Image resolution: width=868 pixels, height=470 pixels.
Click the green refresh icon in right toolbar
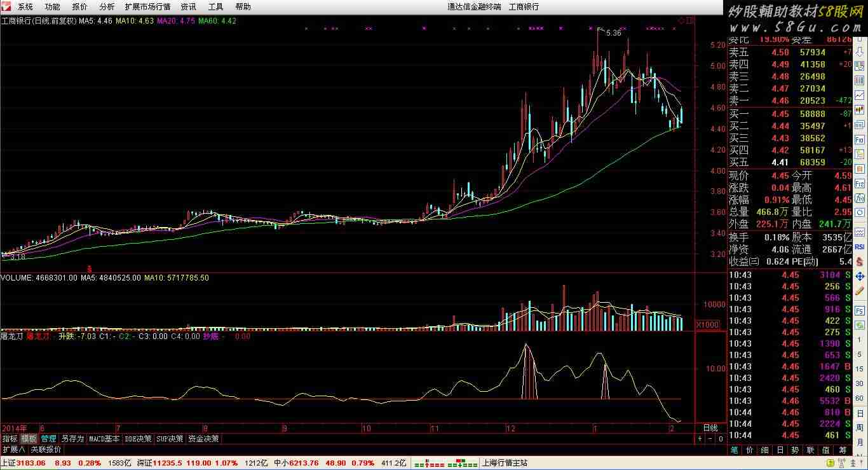pos(860,324)
